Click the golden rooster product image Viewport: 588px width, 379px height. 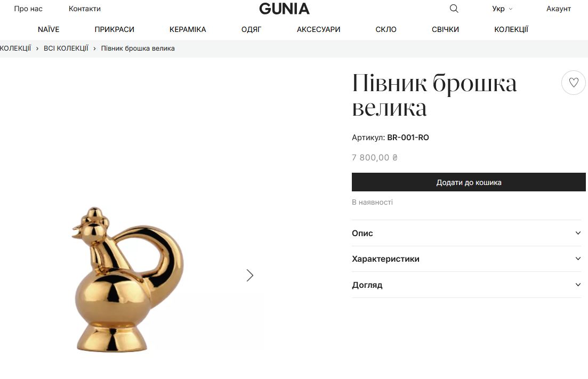click(128, 279)
